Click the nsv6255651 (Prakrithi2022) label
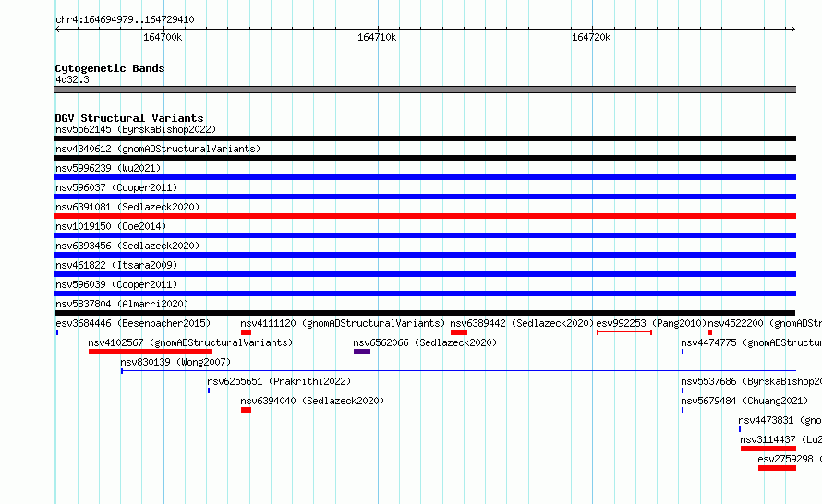This screenshot has height=504, width=822. pyautogui.click(x=279, y=381)
